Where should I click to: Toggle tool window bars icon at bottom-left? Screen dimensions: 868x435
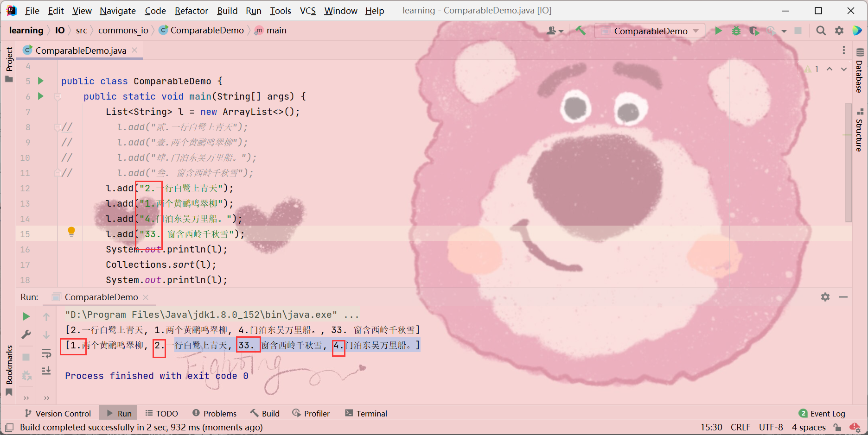coord(9,427)
